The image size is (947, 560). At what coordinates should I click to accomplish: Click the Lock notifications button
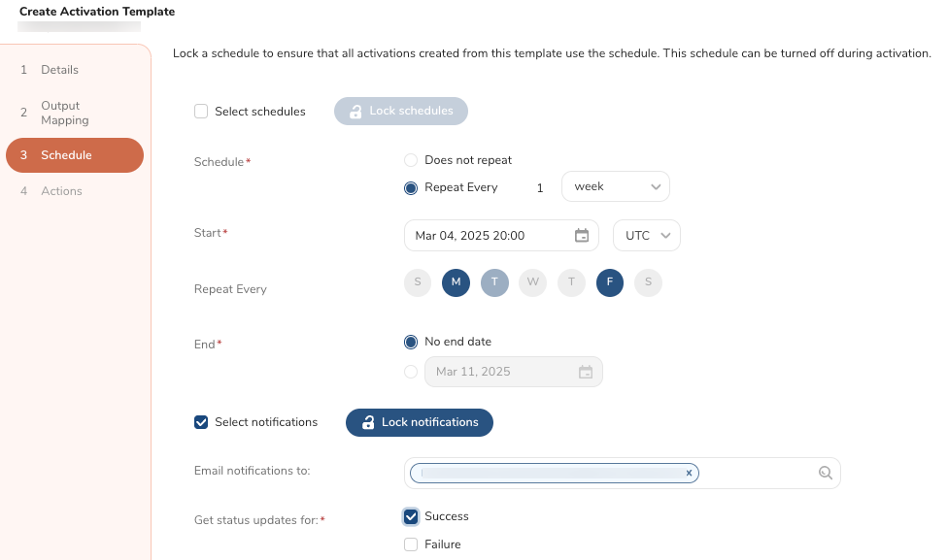coord(420,422)
